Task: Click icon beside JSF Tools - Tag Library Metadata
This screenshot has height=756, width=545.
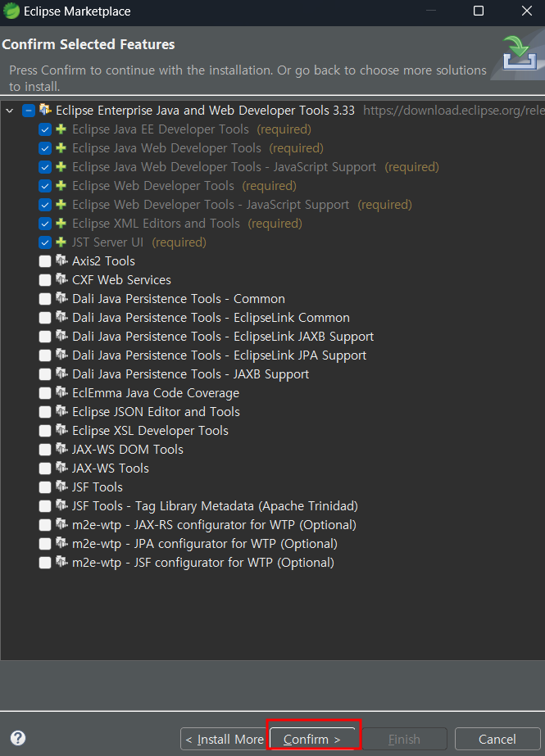Action: [61, 505]
